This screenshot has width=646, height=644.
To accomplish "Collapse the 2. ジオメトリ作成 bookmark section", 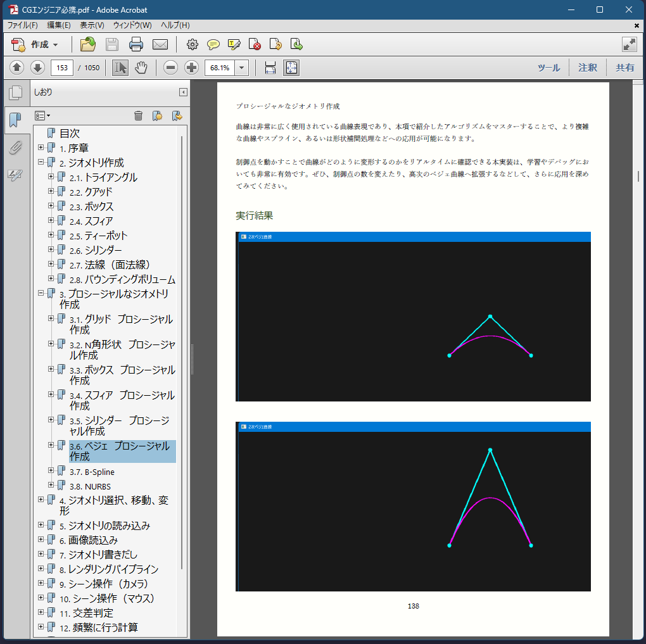I will click(x=41, y=162).
